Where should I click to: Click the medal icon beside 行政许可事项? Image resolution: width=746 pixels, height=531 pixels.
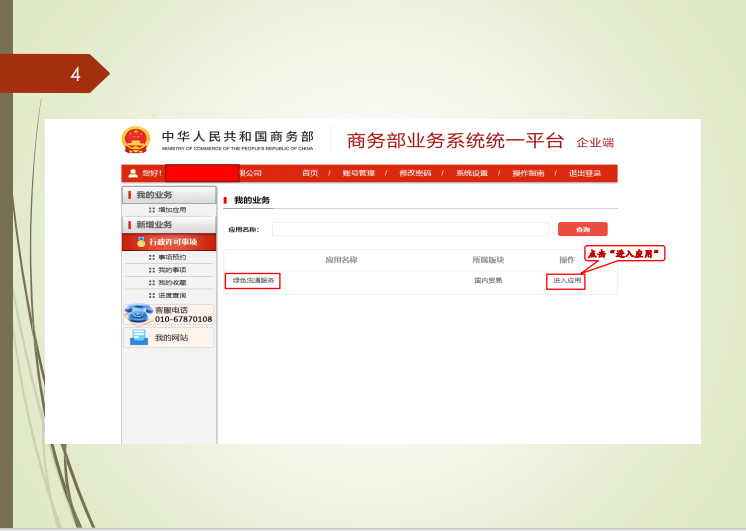point(141,242)
